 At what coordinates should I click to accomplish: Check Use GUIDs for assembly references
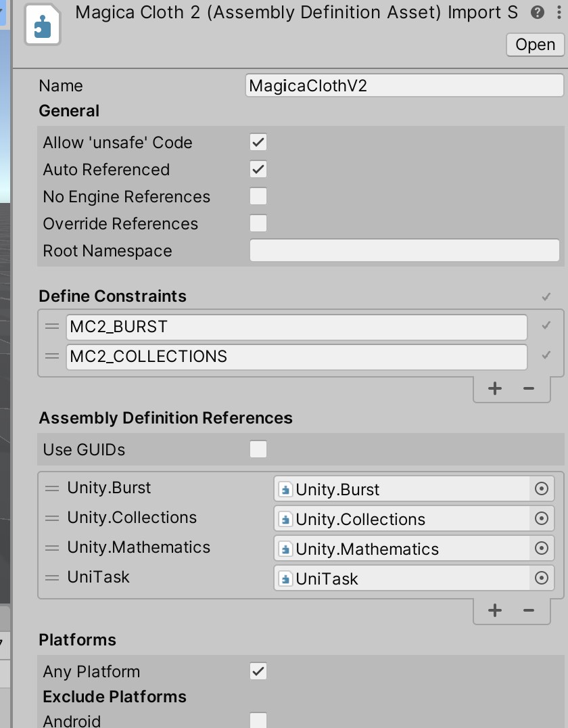pyautogui.click(x=258, y=449)
